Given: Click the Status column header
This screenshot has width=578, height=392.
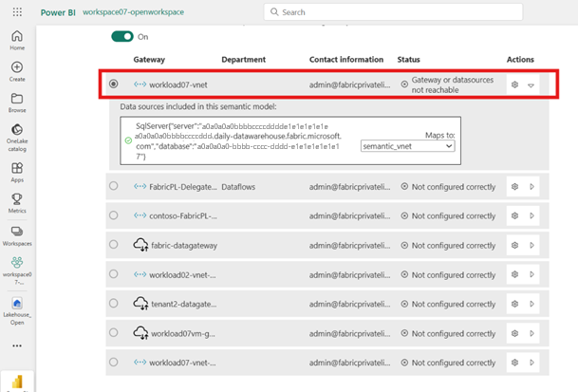Looking at the screenshot, I should point(409,60).
